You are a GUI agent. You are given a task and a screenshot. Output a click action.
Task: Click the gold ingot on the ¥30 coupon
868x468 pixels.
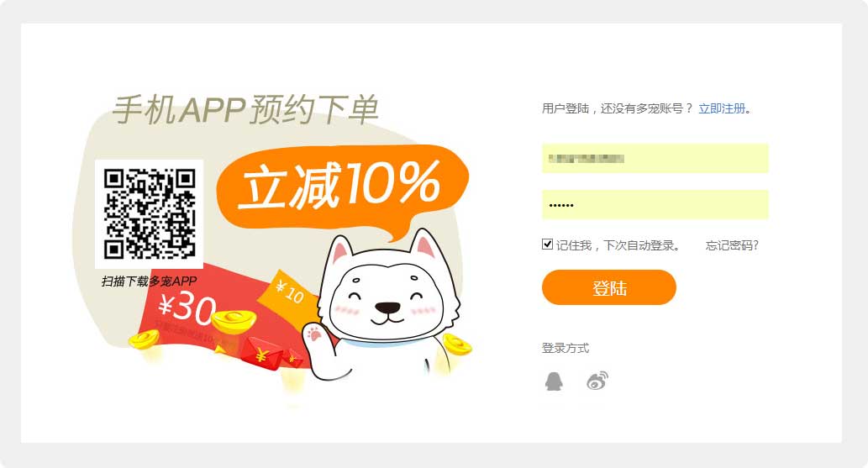pyautogui.click(x=234, y=323)
